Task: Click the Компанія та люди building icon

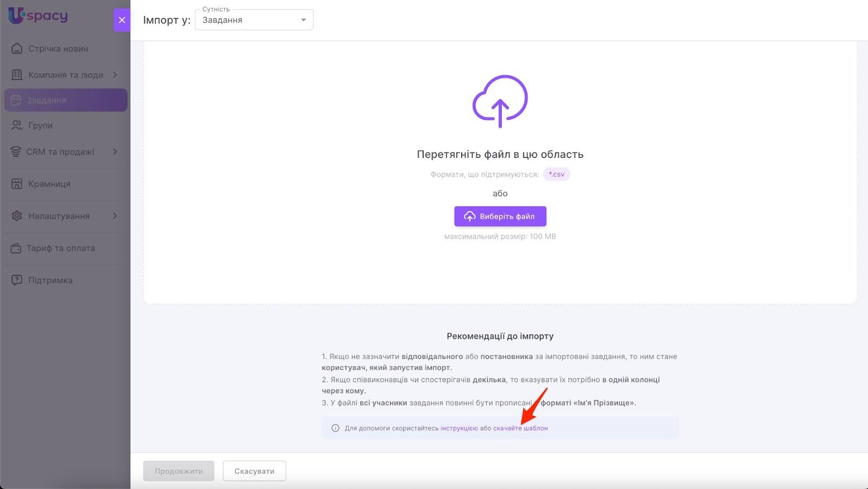Action: tap(17, 75)
